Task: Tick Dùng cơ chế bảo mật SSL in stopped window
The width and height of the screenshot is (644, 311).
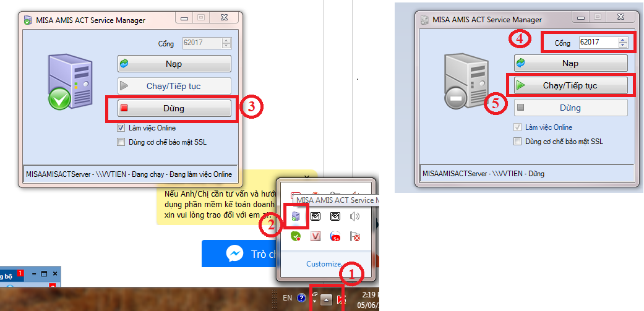Action: point(518,141)
